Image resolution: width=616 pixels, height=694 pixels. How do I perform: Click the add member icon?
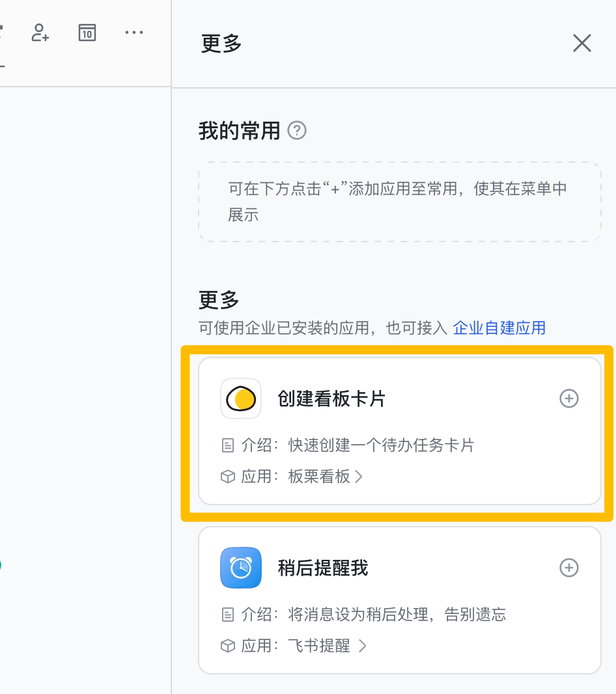pyautogui.click(x=40, y=33)
